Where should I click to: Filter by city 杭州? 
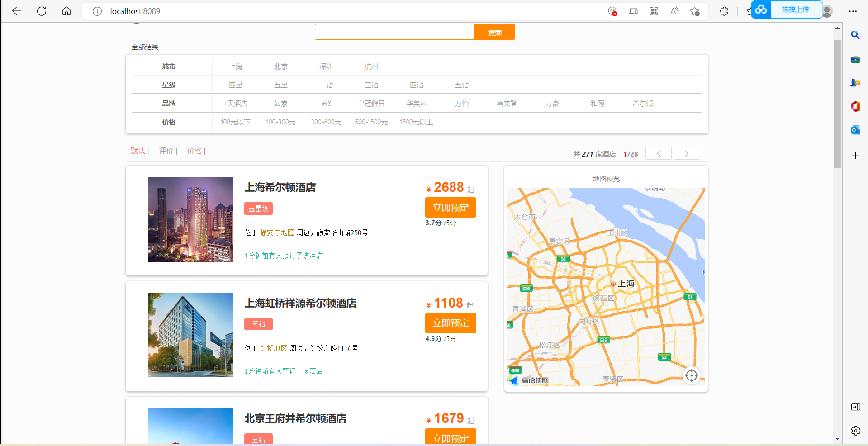(x=371, y=66)
